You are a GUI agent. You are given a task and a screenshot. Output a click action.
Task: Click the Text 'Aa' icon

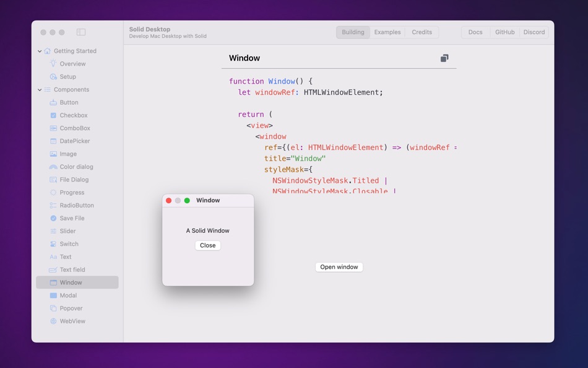tap(53, 257)
